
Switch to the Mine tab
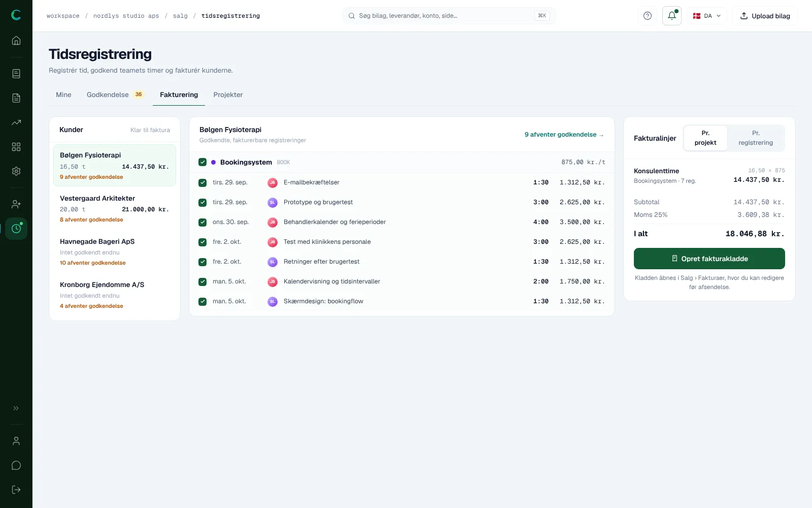(63, 95)
